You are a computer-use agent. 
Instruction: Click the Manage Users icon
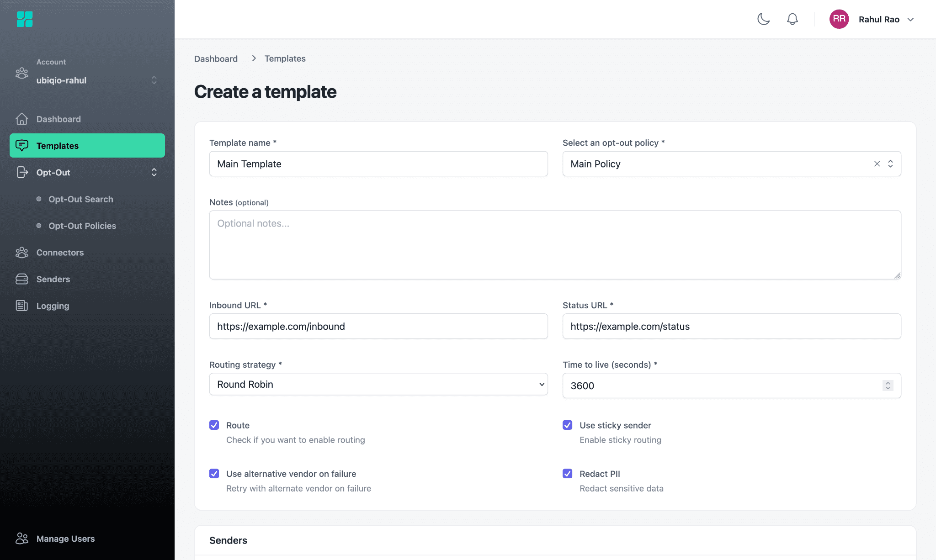pyautogui.click(x=21, y=539)
